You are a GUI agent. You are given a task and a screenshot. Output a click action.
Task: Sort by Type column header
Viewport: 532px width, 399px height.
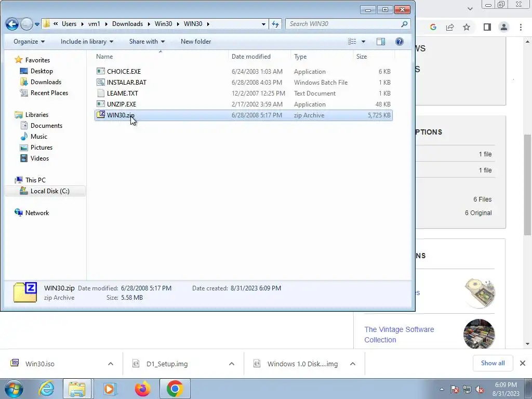(x=300, y=56)
